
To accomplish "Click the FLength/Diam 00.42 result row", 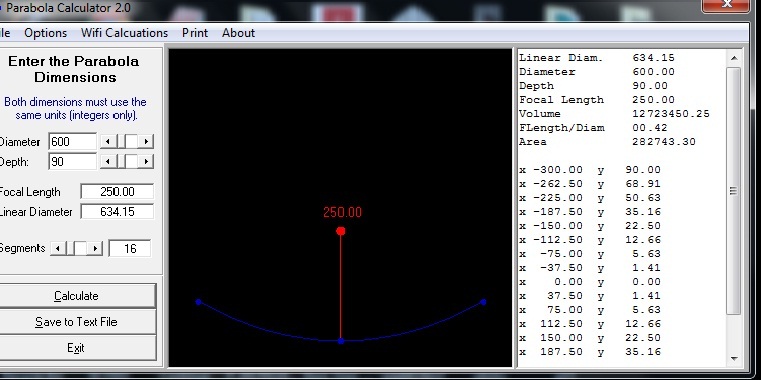I will point(594,128).
